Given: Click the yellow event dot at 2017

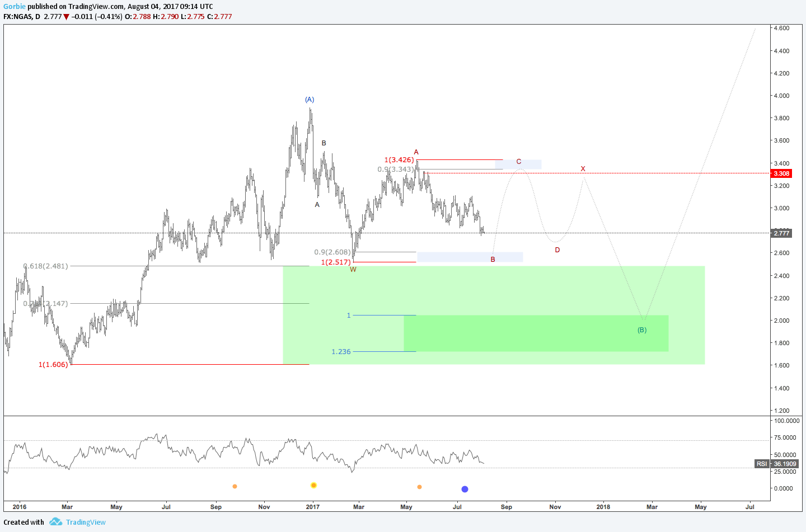Looking at the screenshot, I should 313,485.
